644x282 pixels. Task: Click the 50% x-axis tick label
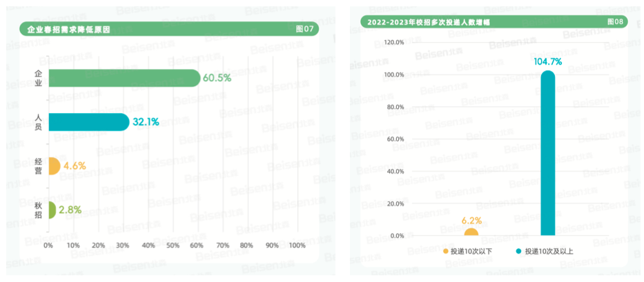pos(173,245)
